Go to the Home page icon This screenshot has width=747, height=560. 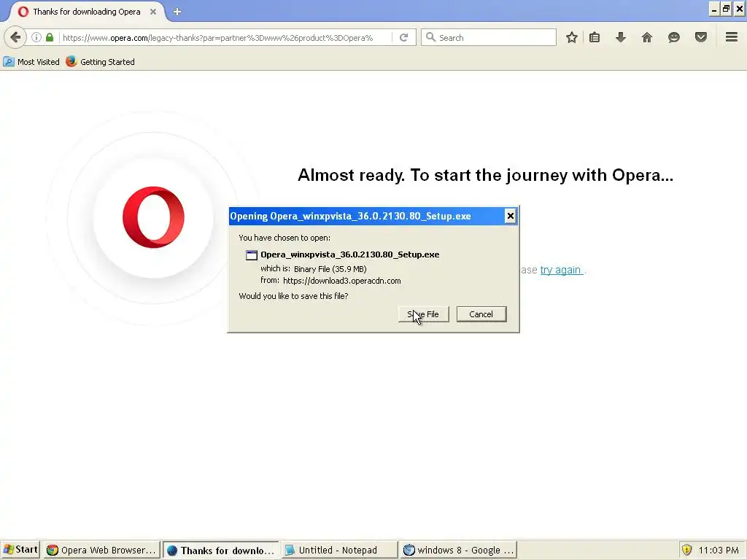point(646,37)
